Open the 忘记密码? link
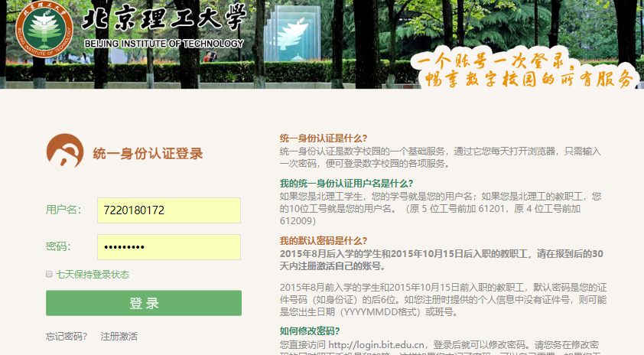The height and width of the screenshot is (355, 644). [x=67, y=336]
